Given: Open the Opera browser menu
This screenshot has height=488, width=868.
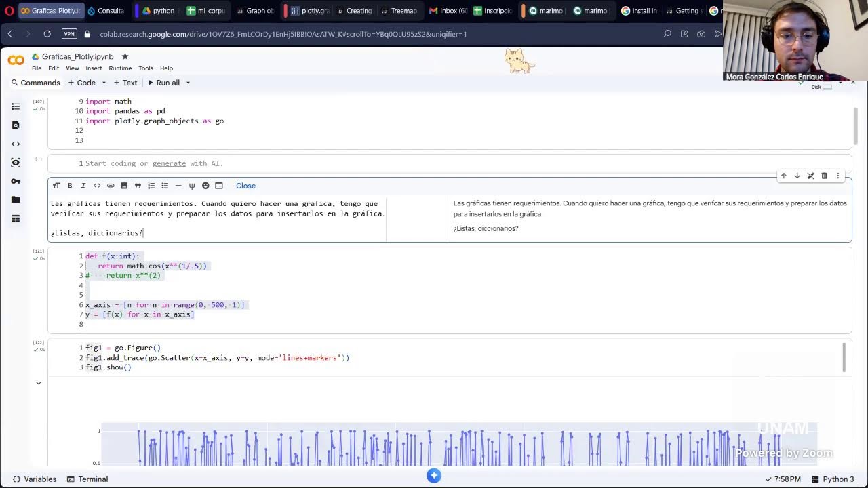Looking at the screenshot, I should pyautogui.click(x=9, y=11).
